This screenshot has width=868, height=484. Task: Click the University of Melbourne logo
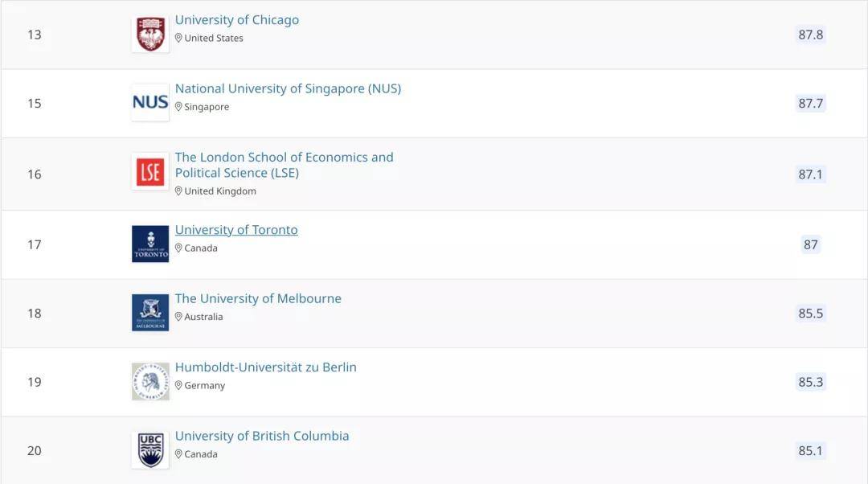point(150,312)
